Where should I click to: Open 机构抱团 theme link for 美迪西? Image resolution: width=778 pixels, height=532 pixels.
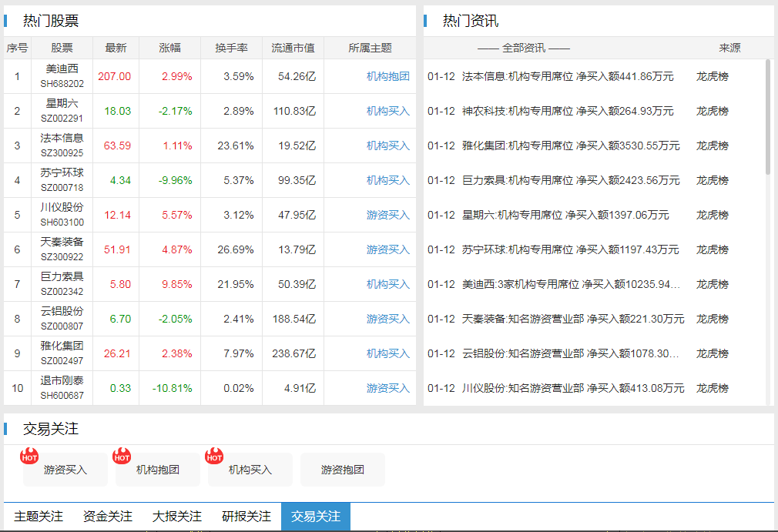[x=388, y=76]
